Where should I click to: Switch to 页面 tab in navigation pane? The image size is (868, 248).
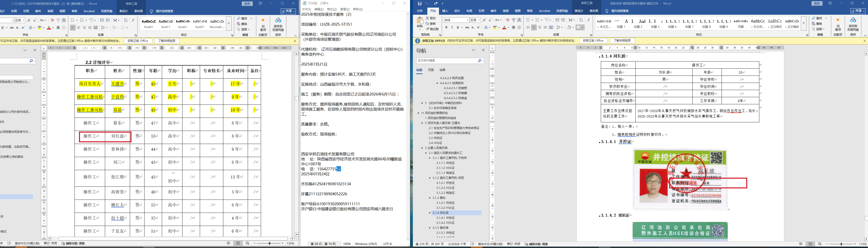point(431,70)
